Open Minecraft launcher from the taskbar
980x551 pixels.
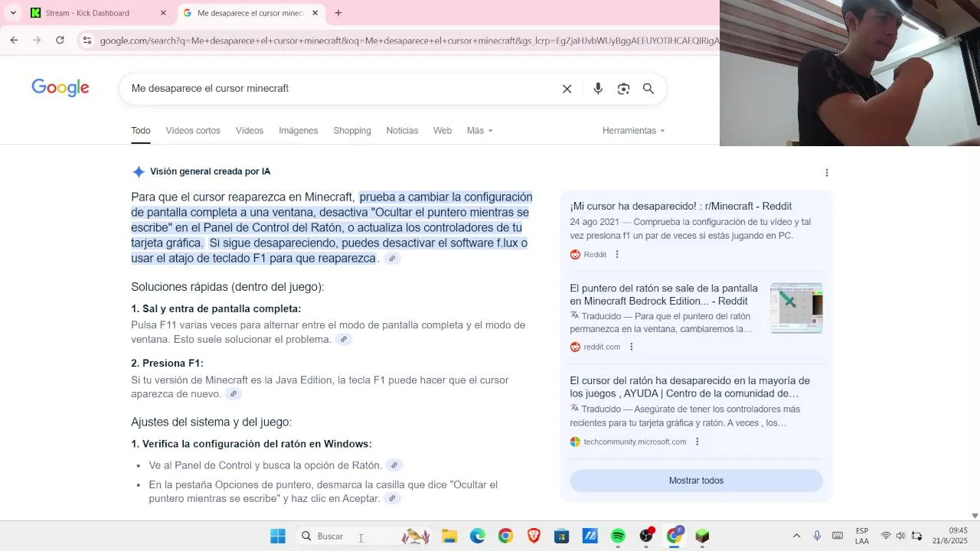pyautogui.click(x=702, y=536)
